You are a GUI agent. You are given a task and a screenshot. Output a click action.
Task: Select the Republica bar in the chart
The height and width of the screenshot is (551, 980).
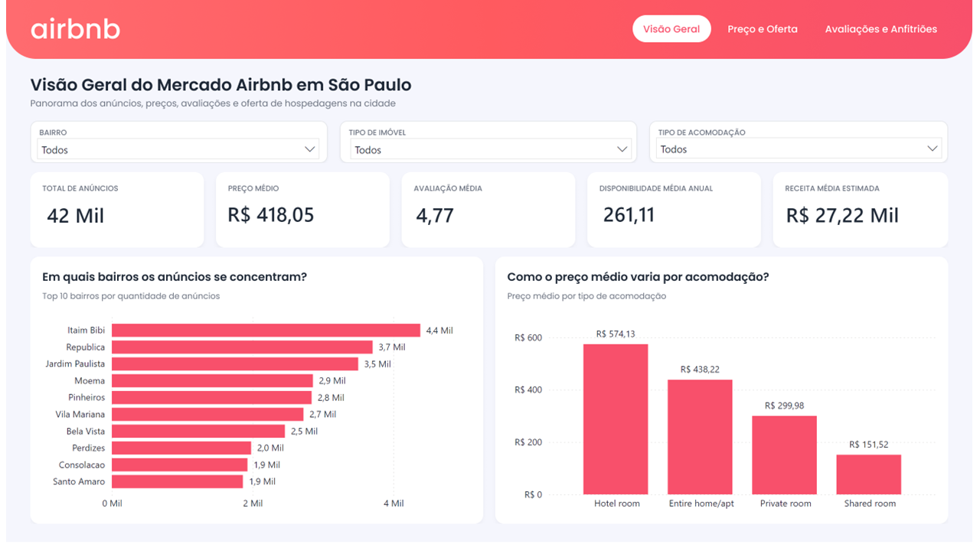click(242, 347)
